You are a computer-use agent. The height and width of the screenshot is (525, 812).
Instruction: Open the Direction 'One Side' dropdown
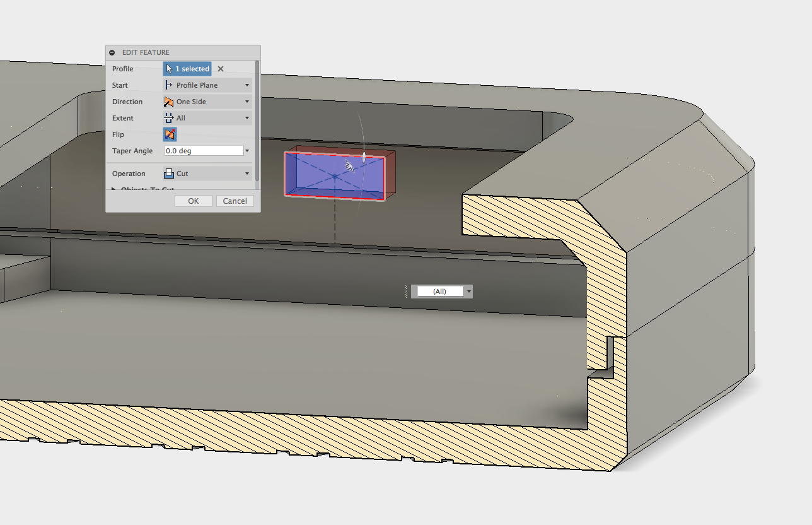[x=207, y=102]
